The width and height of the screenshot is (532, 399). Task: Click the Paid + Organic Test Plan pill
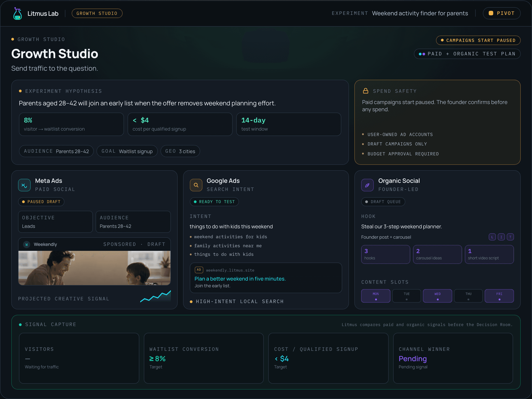click(467, 54)
